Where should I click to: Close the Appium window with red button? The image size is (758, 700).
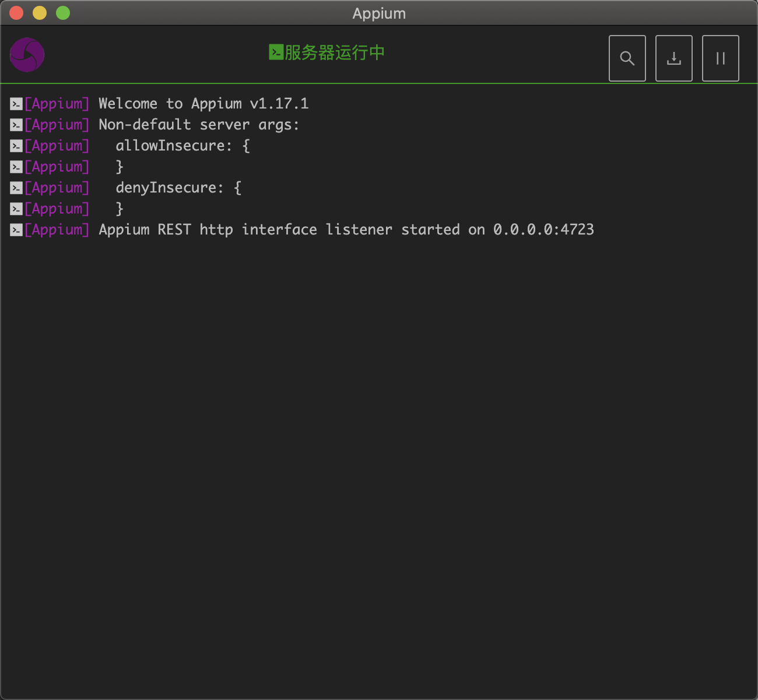16,13
